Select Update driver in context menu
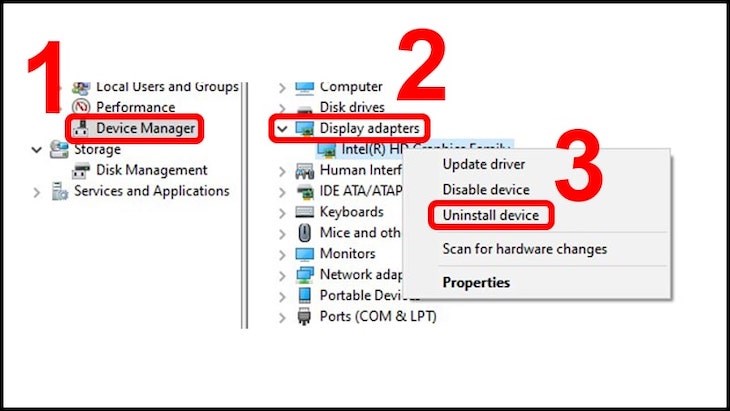Image resolution: width=730 pixels, height=411 pixels. (484, 164)
